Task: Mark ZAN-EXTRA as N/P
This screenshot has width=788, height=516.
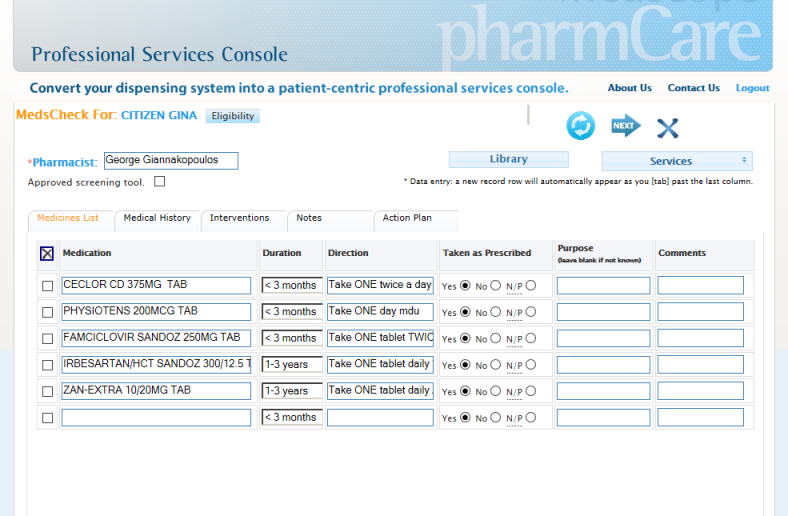Action: click(531, 391)
